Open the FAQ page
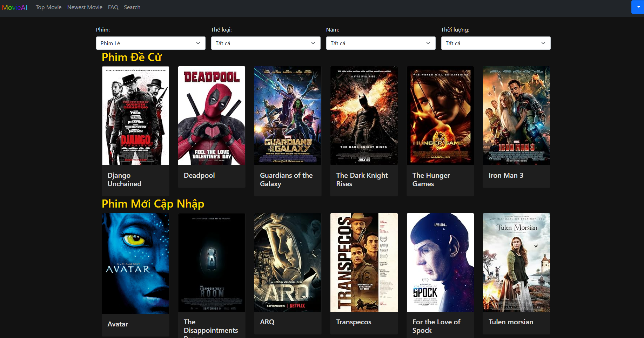The image size is (644, 338). (x=113, y=7)
